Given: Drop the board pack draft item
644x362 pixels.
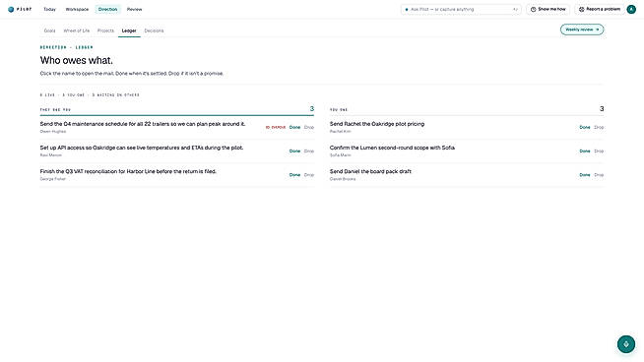Looking at the screenshot, I should click(x=599, y=175).
